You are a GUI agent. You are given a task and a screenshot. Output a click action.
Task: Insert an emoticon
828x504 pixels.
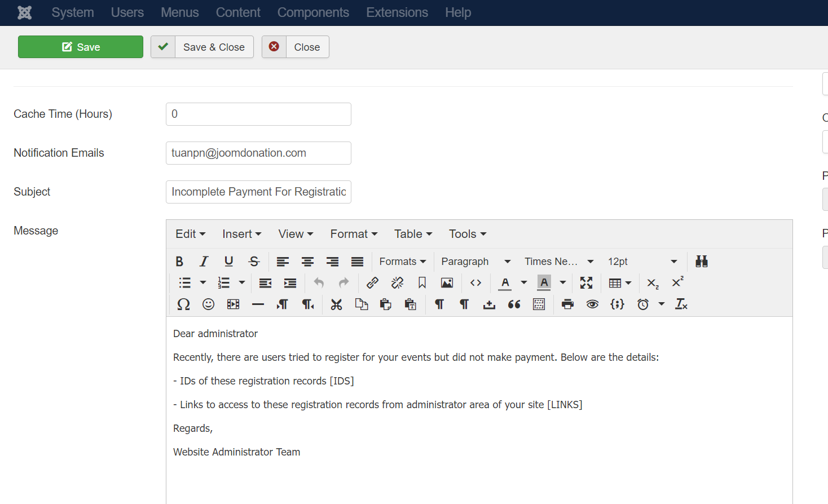pos(208,304)
